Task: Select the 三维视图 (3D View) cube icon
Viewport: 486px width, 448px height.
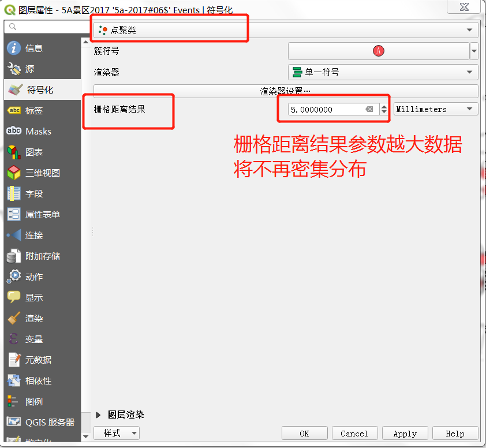Action: pos(14,173)
